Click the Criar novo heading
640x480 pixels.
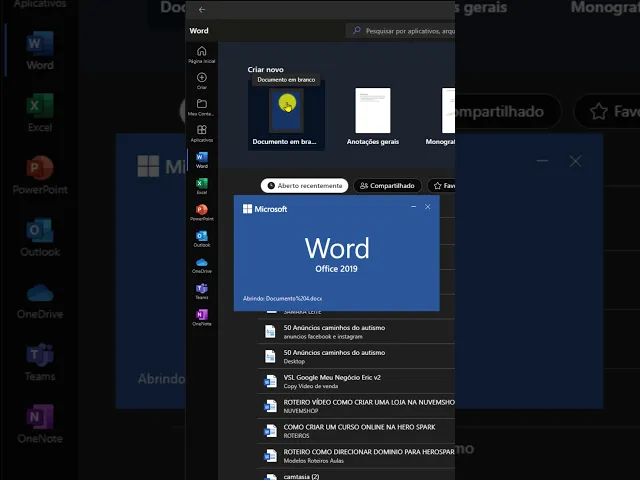265,69
